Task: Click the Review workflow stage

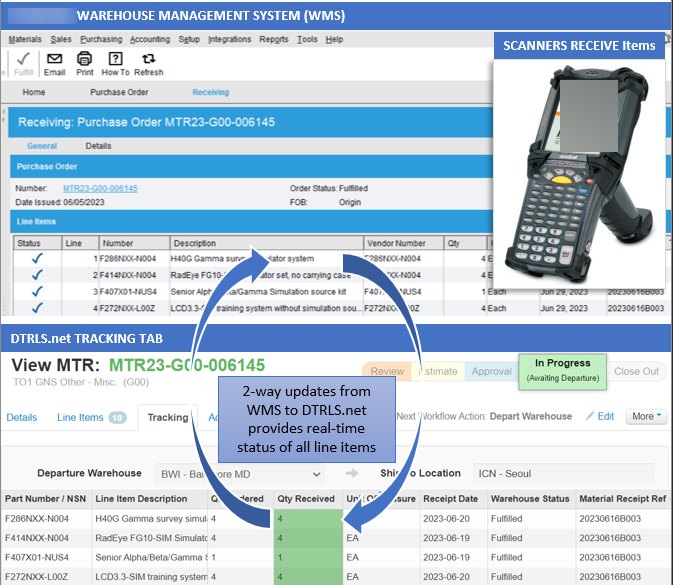Action: [387, 371]
